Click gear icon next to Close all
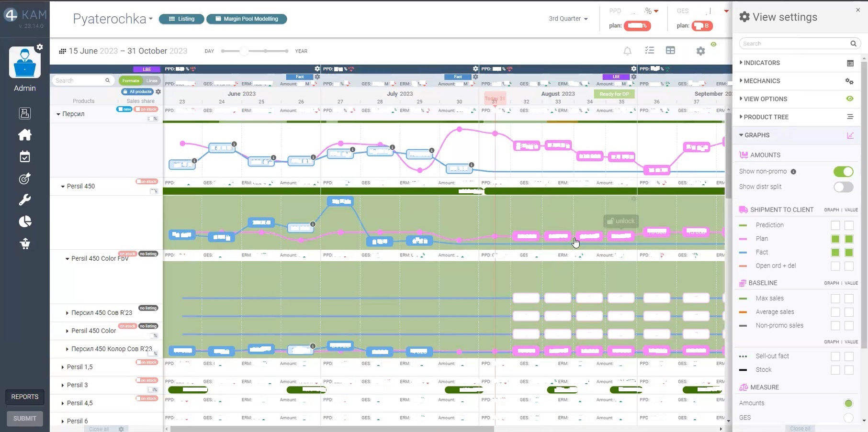Image resolution: width=868 pixels, height=432 pixels. tap(121, 429)
